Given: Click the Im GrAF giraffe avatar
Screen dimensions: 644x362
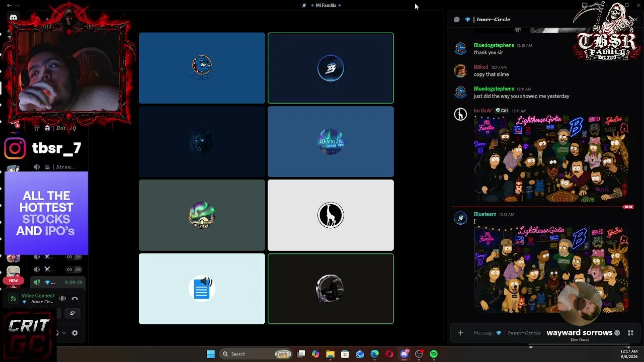Looking at the screenshot, I should coord(460,114).
